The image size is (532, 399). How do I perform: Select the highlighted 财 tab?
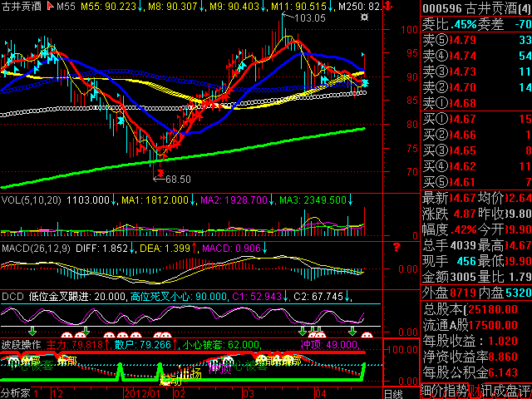(x=473, y=392)
